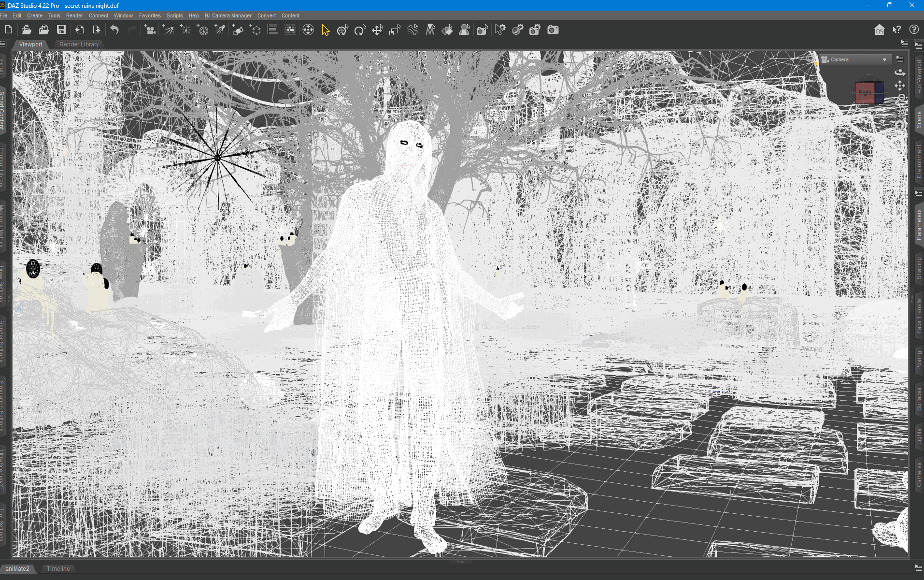Select the Spot Render tool
This screenshot has width=924, height=580.
482,30
